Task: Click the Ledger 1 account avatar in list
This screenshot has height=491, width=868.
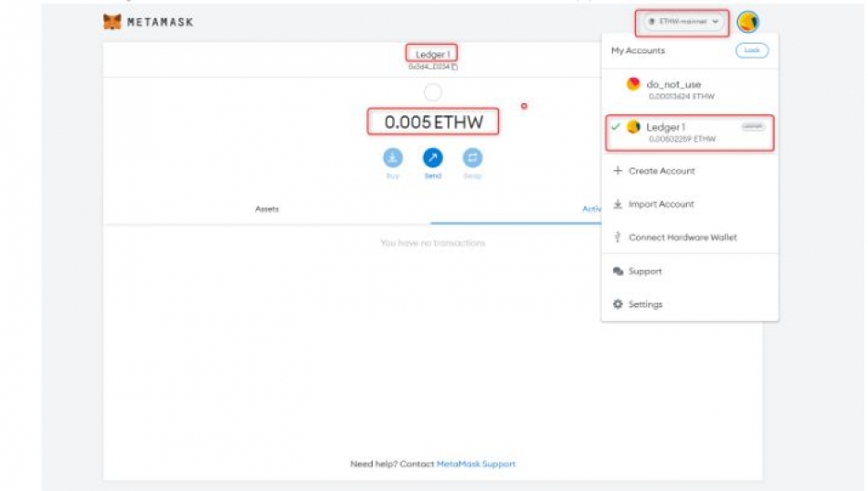Action: [633, 127]
